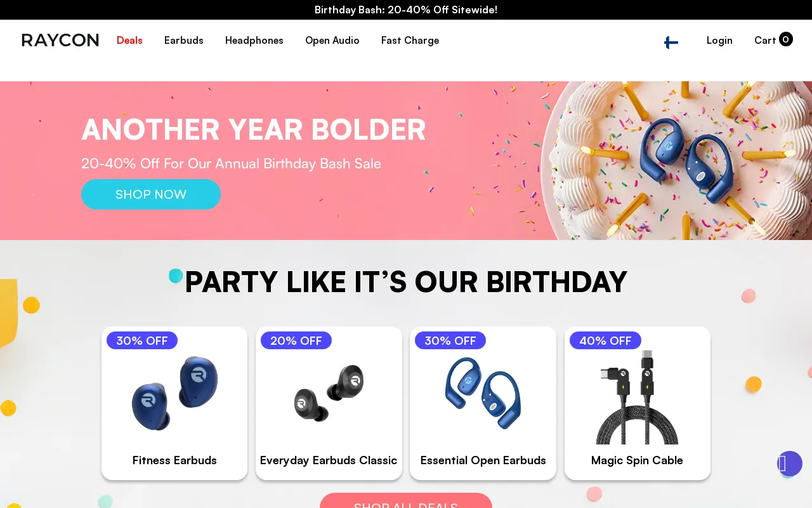
Task: Click the Essential Open Earbuds image
Action: (x=483, y=392)
